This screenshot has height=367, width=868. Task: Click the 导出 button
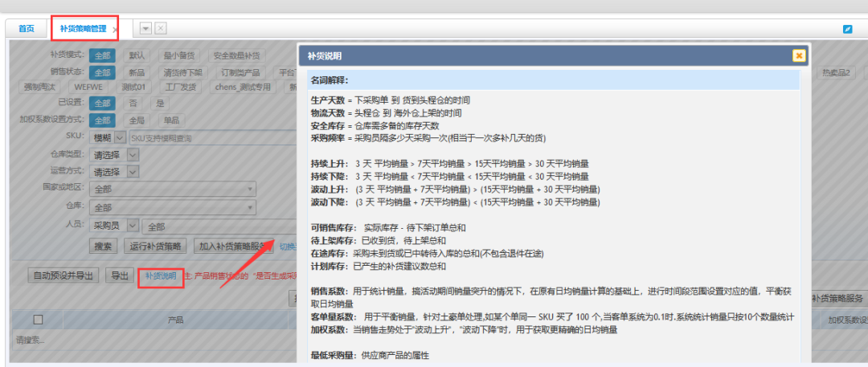(x=120, y=275)
